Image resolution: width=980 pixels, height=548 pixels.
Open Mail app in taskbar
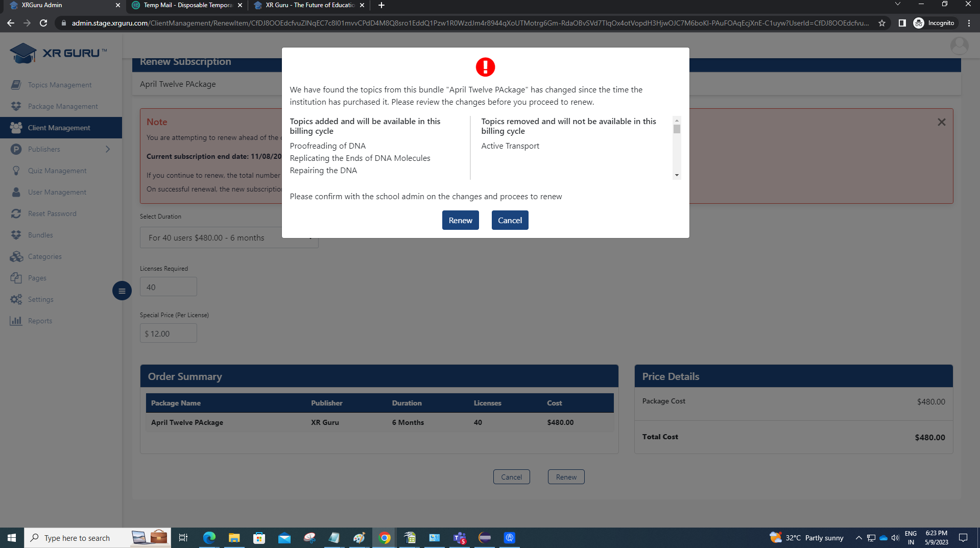pyautogui.click(x=284, y=538)
